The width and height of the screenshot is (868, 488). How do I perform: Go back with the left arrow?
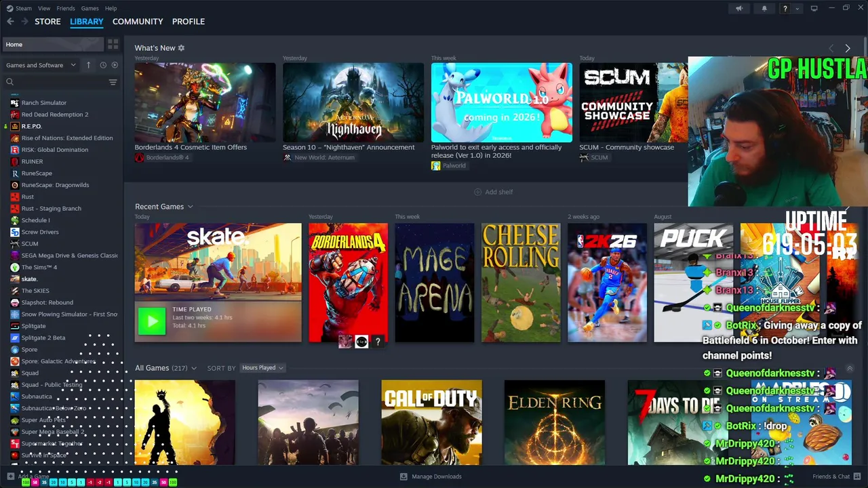(x=10, y=22)
